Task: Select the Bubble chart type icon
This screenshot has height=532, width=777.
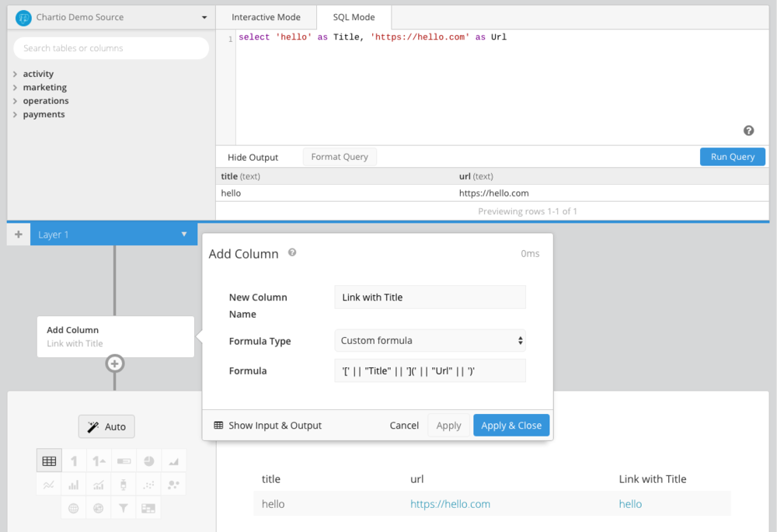Action: tap(173, 485)
